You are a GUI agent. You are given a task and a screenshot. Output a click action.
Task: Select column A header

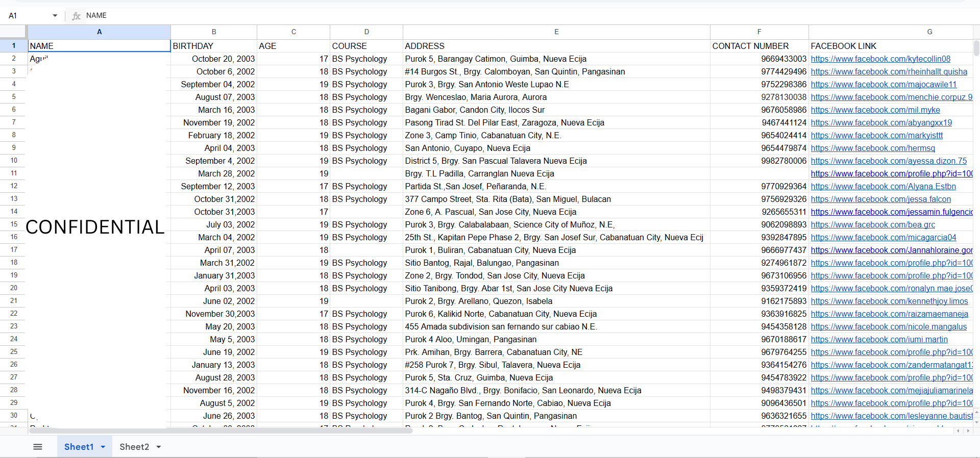[99, 32]
